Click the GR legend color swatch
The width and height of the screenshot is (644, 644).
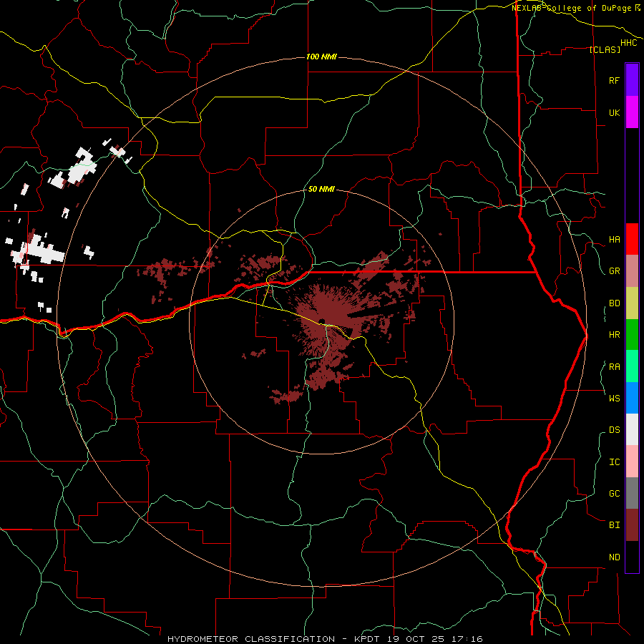pyautogui.click(x=632, y=270)
